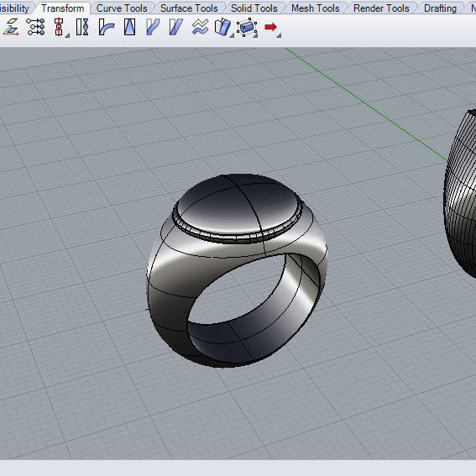The width and height of the screenshot is (476, 476).
Task: Select the Transform tab
Action: tap(62, 8)
